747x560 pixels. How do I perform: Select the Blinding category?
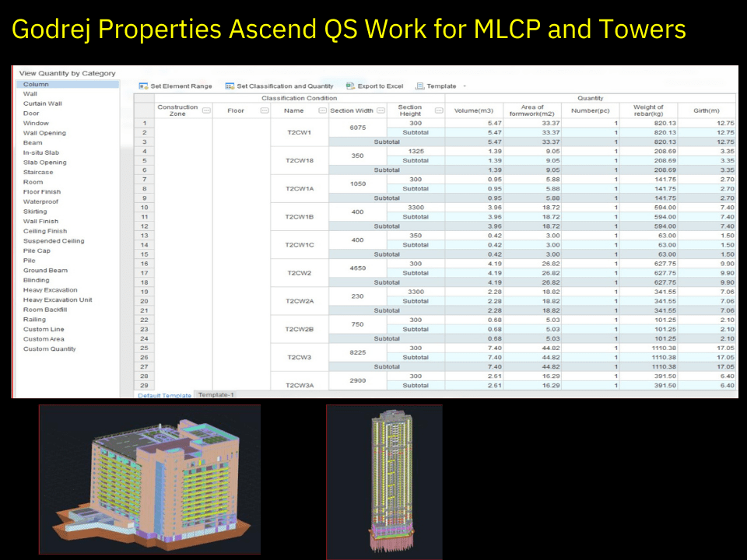tap(37, 280)
